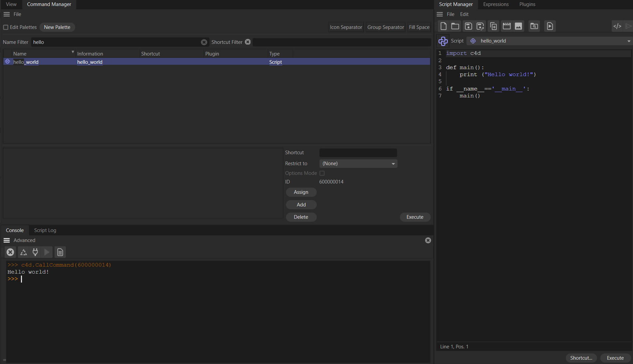
Task: Select the Command Manager tab
Action: click(49, 4)
